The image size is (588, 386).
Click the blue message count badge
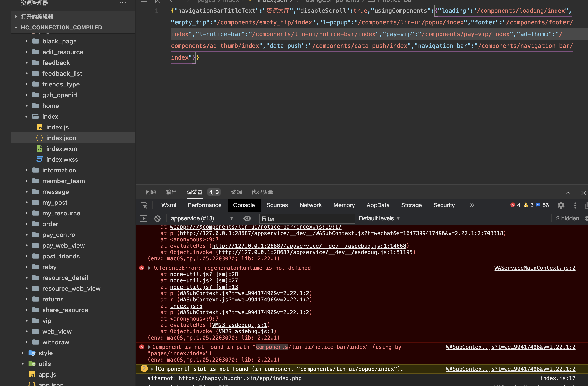click(542, 205)
